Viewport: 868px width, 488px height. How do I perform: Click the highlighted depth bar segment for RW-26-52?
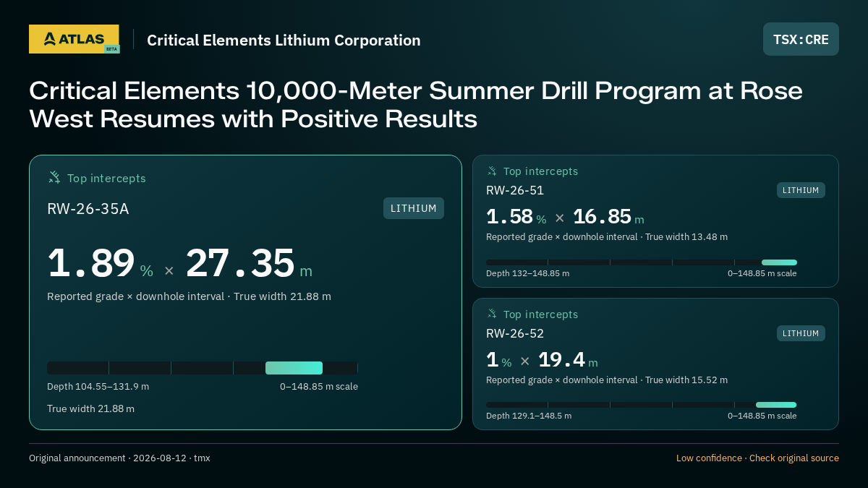click(x=776, y=405)
